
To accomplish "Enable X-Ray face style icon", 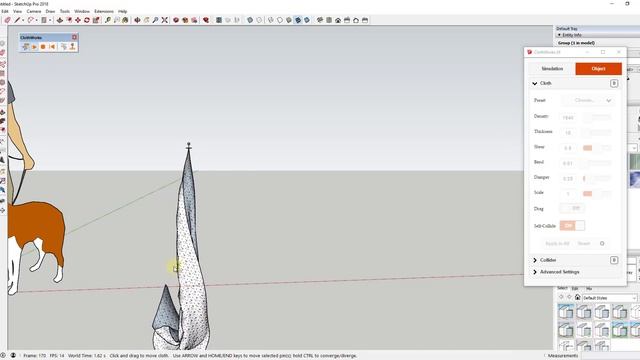I will pos(250,20).
